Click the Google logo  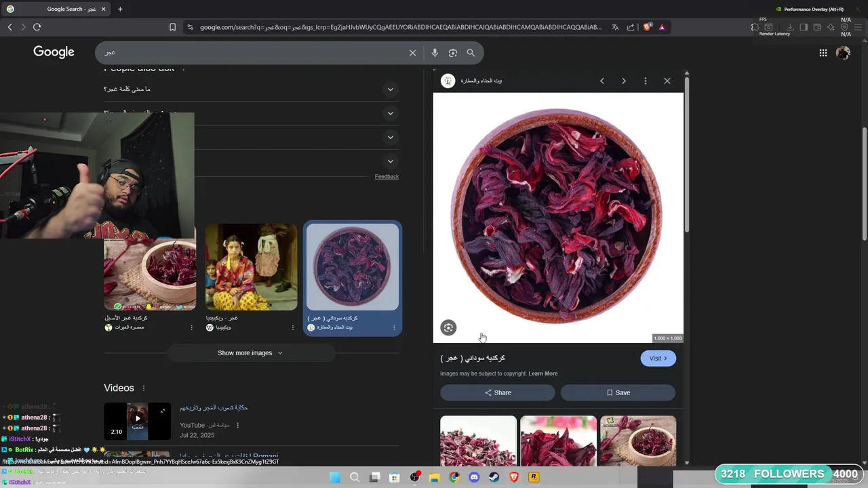(54, 52)
